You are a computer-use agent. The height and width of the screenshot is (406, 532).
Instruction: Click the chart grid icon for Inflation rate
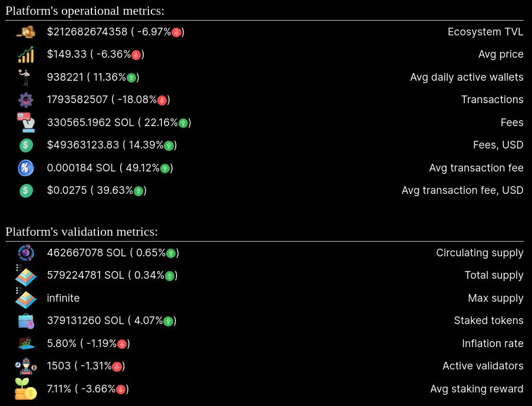pyautogui.click(x=26, y=344)
